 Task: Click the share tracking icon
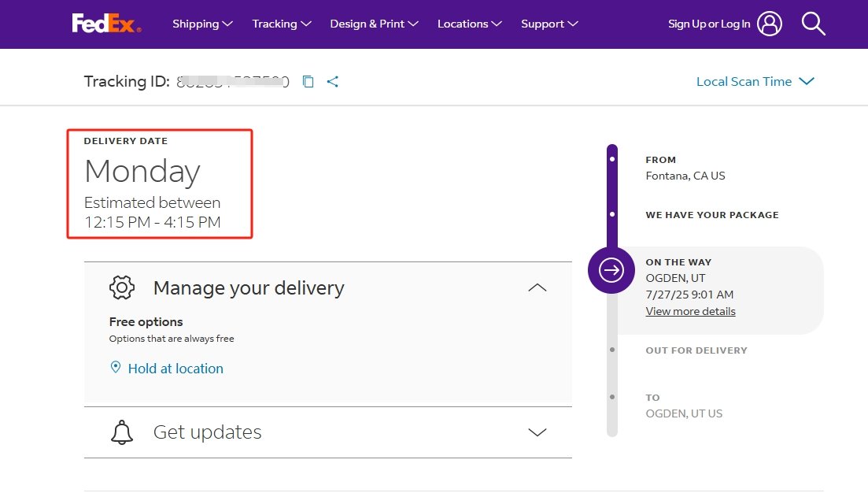tap(333, 82)
